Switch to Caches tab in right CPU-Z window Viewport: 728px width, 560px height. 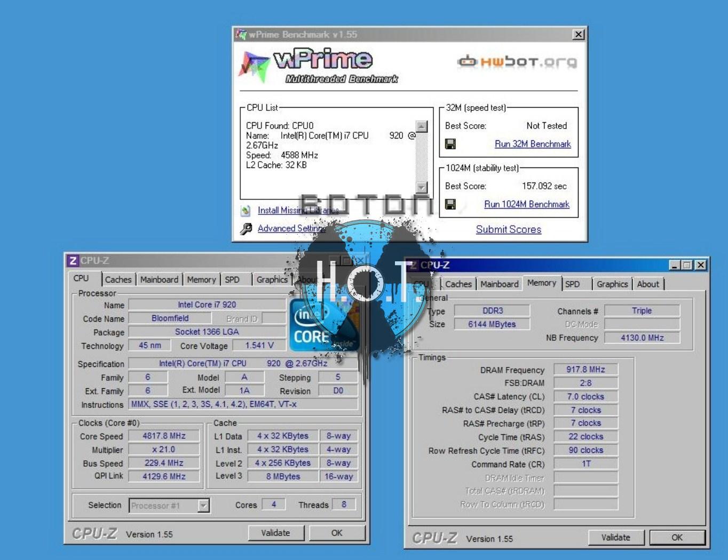point(458,284)
